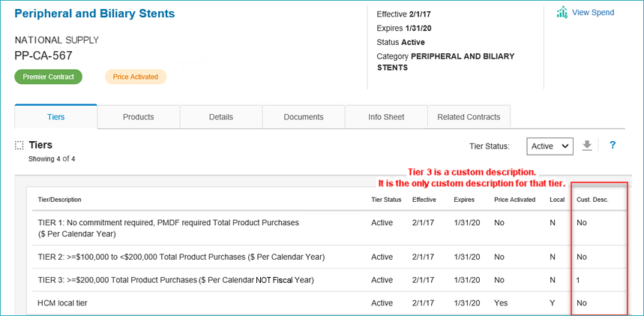Screen dimensions: 644x316
Task: Download the tiers list with the download icon
Action: [587, 146]
